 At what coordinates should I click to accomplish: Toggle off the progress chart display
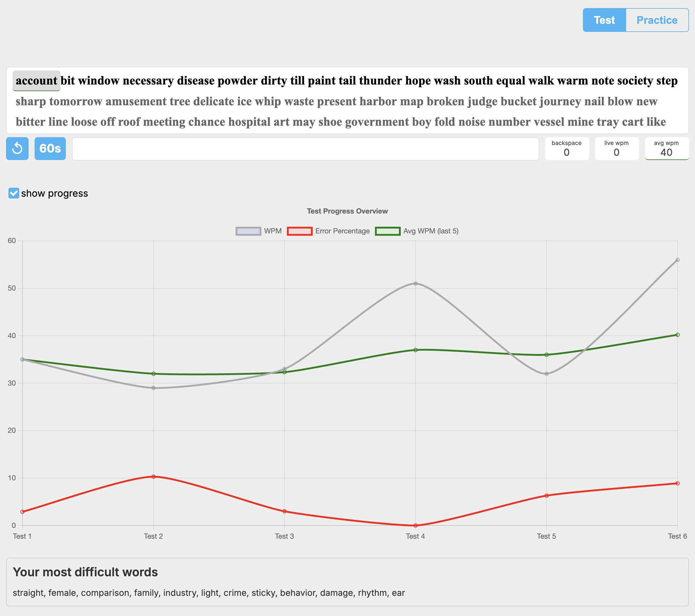(x=14, y=193)
